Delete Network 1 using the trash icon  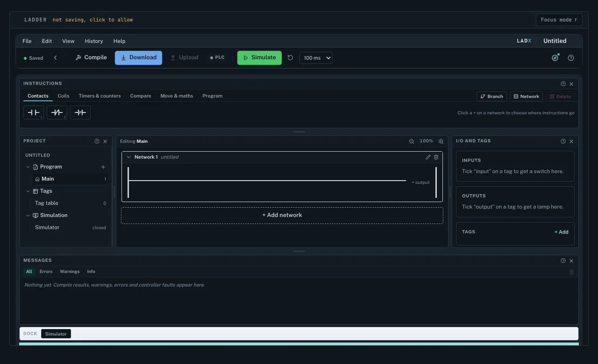[x=436, y=157]
